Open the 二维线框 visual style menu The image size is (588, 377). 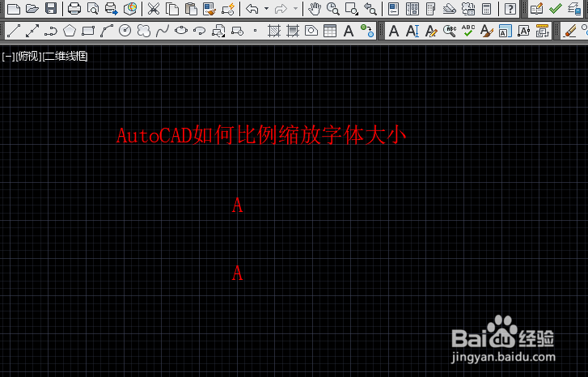[x=66, y=57]
